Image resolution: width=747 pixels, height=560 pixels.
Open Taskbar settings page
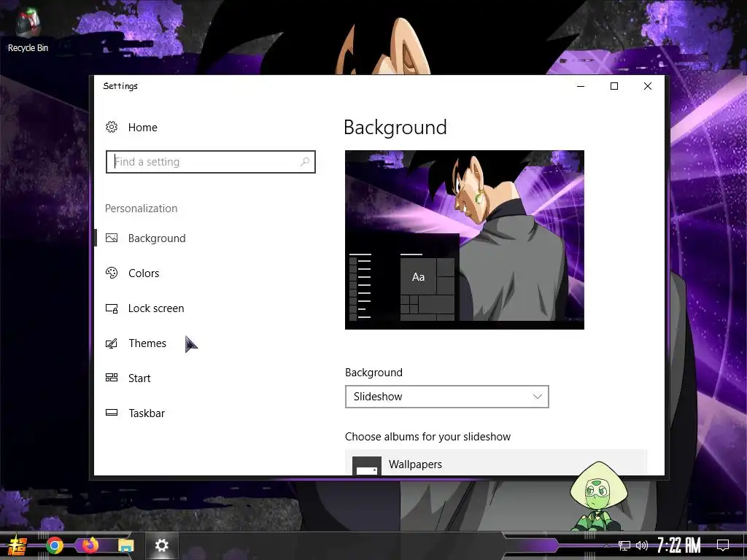[x=147, y=413]
